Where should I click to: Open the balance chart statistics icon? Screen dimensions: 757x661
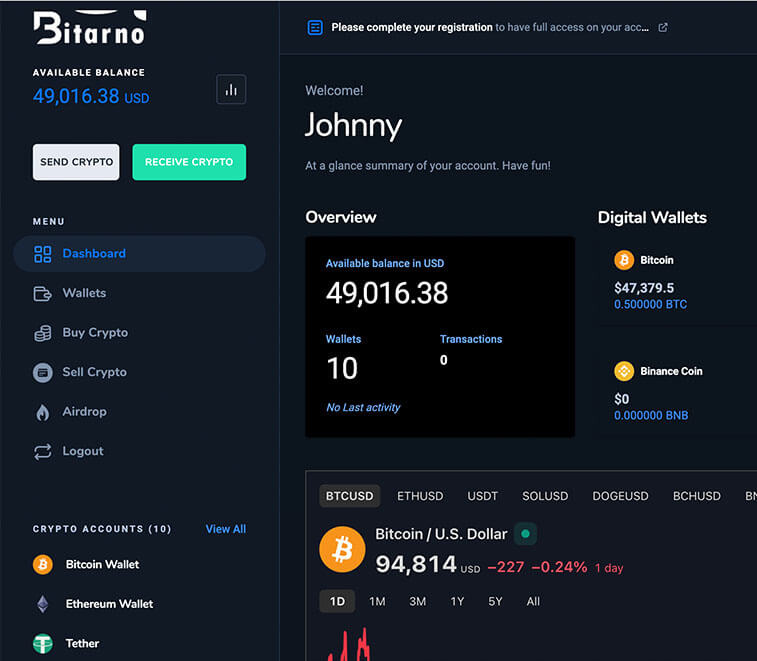click(x=231, y=89)
